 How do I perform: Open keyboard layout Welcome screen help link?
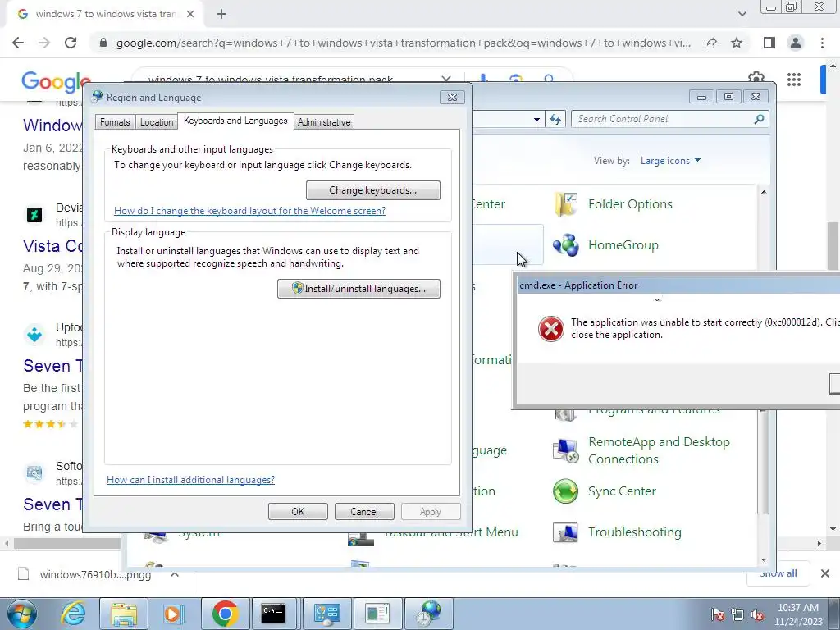pyautogui.click(x=249, y=211)
